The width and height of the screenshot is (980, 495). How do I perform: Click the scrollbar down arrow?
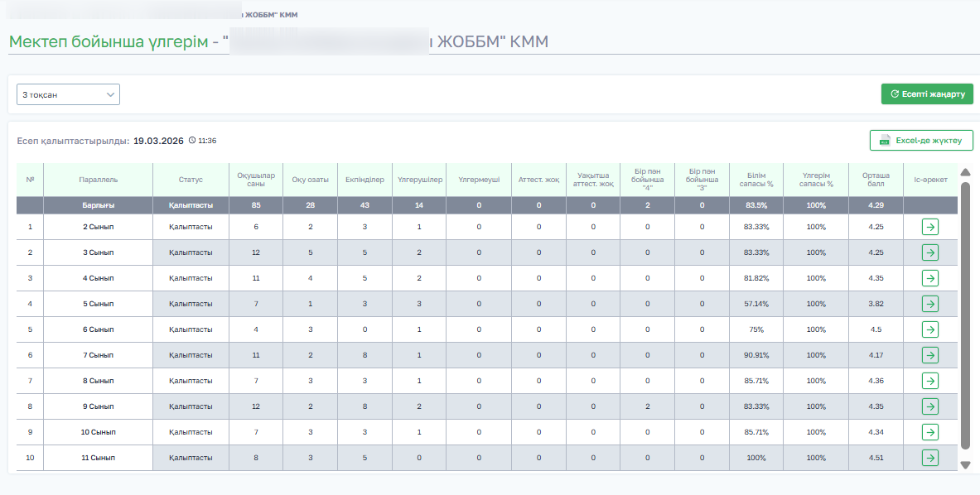965,465
